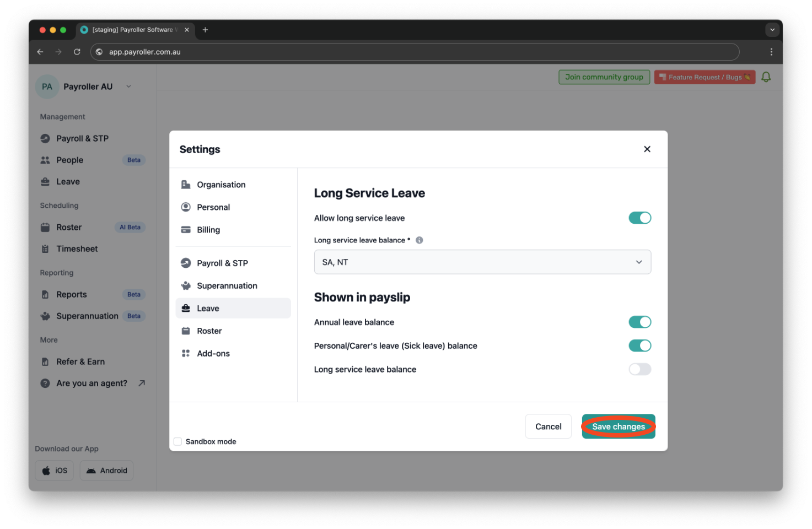Viewport: 812px width, 529px height.
Task: Select the People icon in the sidebar
Action: click(45, 160)
